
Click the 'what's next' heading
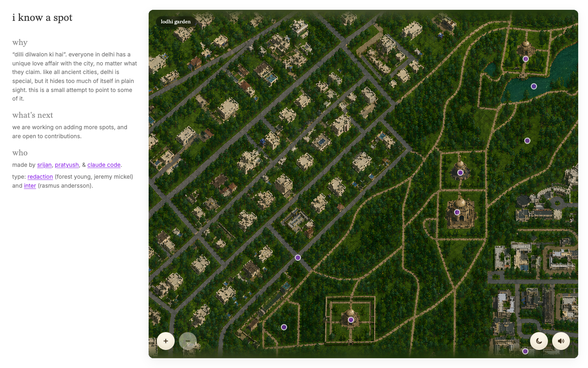click(x=33, y=115)
